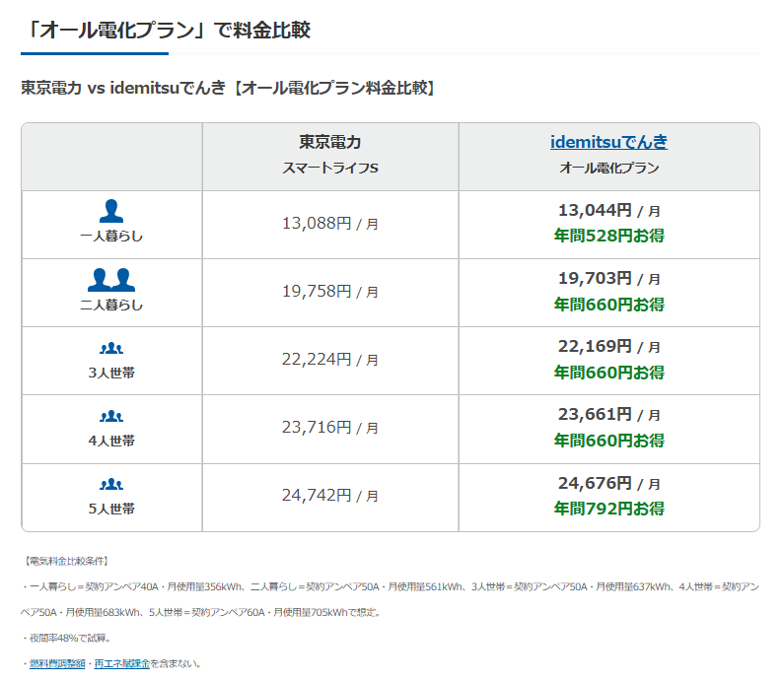The height and width of the screenshot is (682, 784).
Task: Click the 23,716円 / 月 cell
Action: [330, 428]
